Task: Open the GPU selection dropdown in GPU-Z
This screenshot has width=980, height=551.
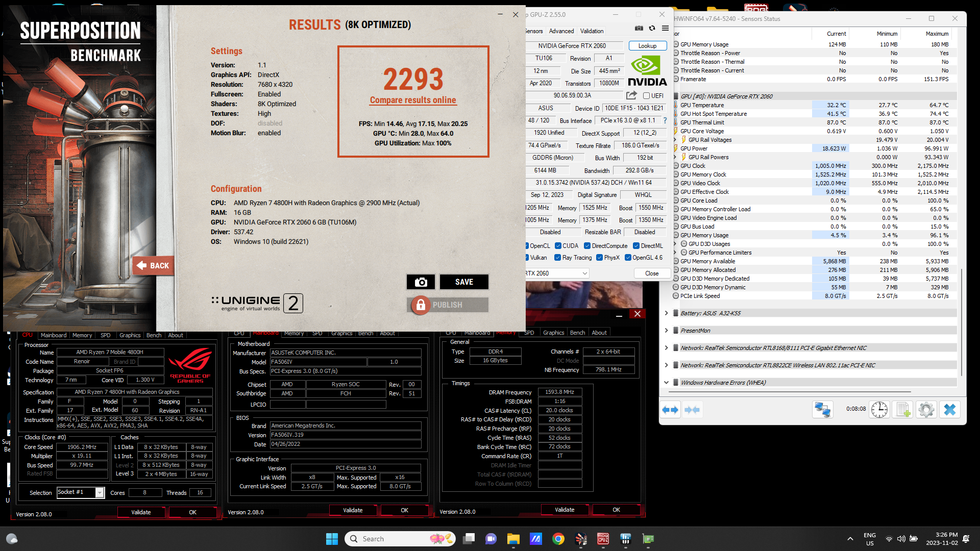Action: click(557, 273)
